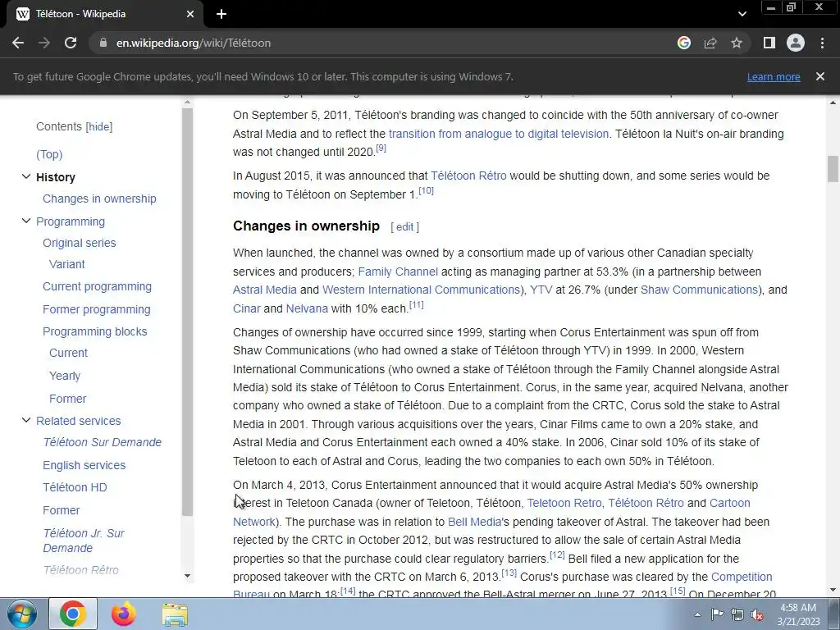
Task: Open the Astral Media article link
Action: pos(265,290)
